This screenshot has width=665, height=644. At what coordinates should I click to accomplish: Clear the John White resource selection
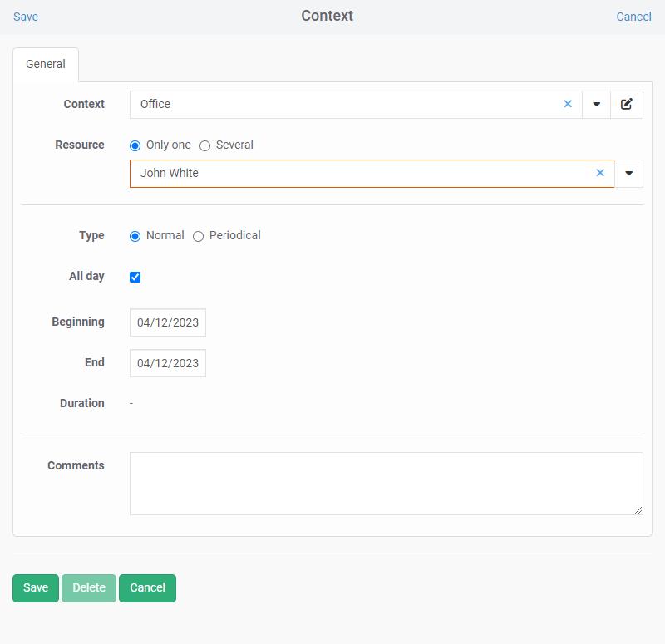[599, 173]
